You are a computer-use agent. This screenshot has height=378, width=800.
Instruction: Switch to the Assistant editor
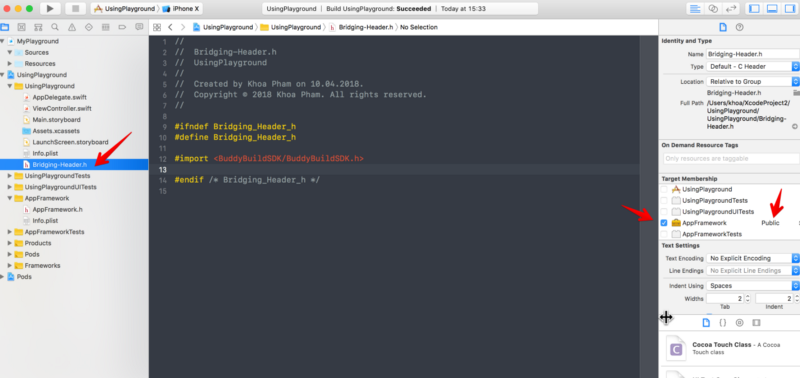pyautogui.click(x=713, y=9)
